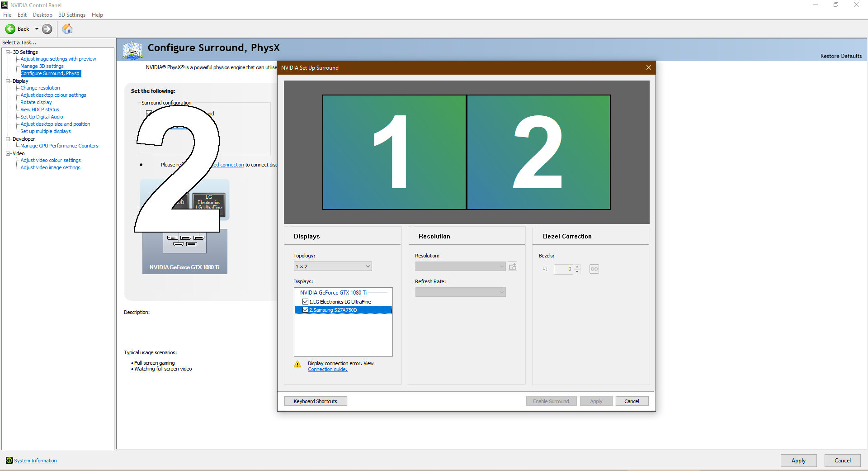The height and width of the screenshot is (471, 868).
Task: Open Manage GPU Performance Counters
Action: (59, 146)
